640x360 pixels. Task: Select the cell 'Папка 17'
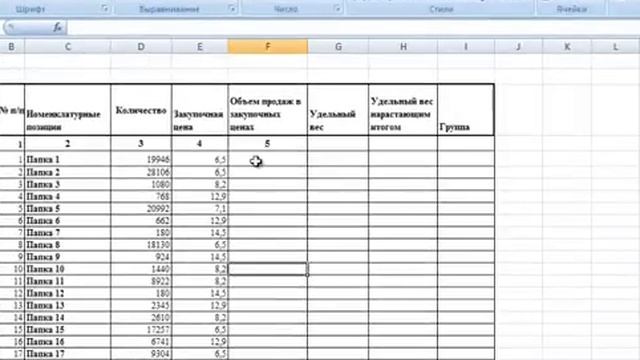pos(68,353)
